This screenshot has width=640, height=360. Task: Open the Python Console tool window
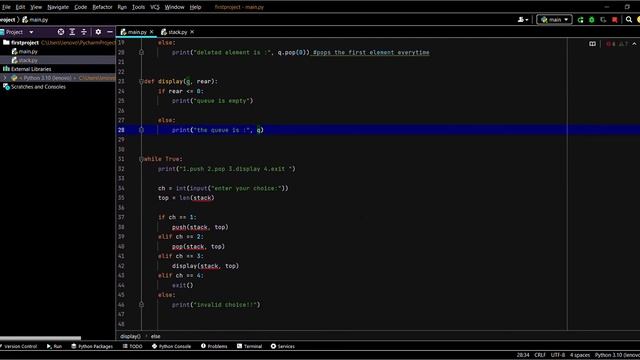point(171,346)
